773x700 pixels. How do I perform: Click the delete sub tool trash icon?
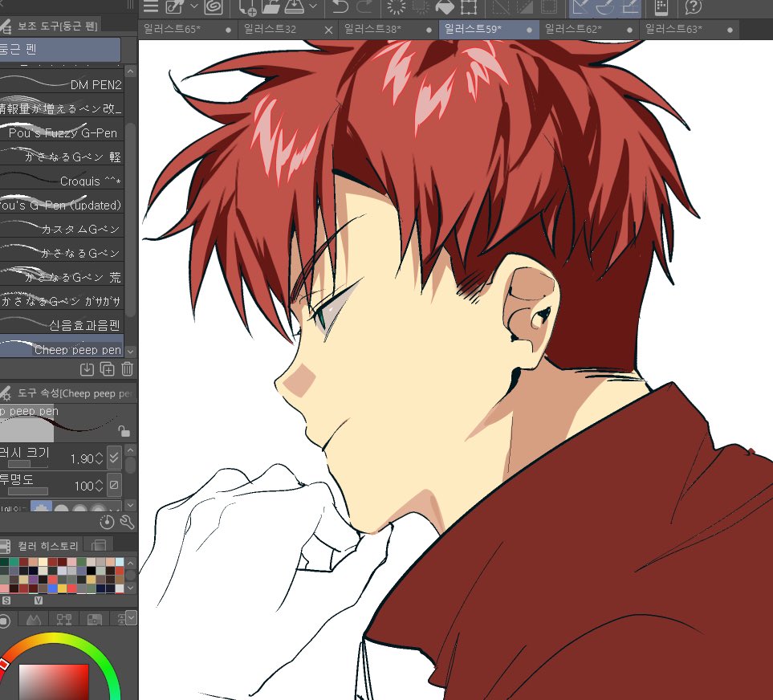coord(127,368)
